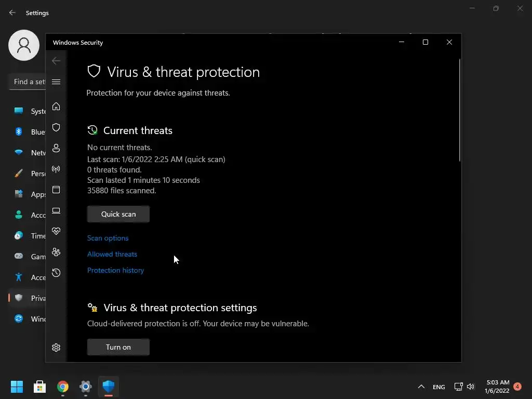Select Personalization in Settings sidebar
Viewport: 532px width, 399px height.
click(28, 174)
